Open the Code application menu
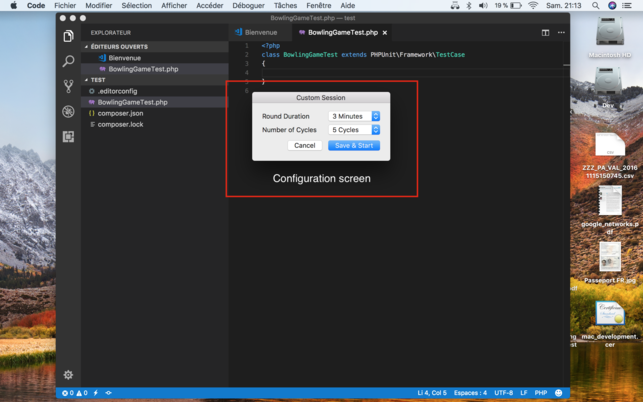This screenshot has width=643, height=402. (x=36, y=5)
